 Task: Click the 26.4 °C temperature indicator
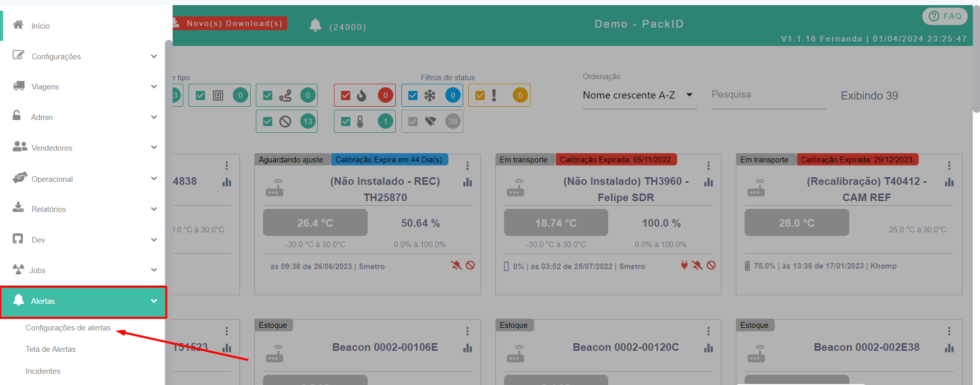[315, 223]
